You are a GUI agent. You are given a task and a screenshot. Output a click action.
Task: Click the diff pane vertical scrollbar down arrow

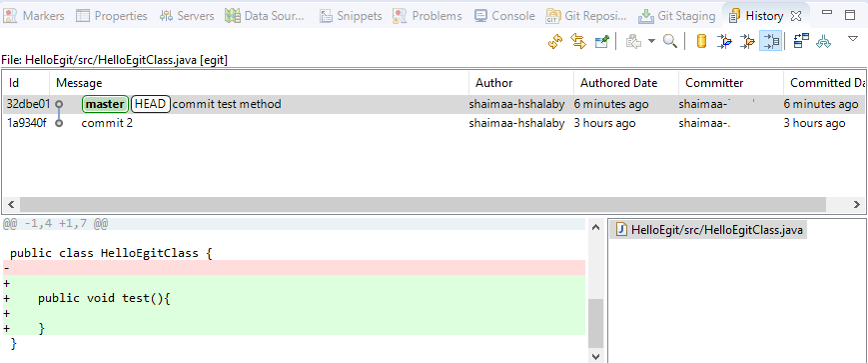[x=595, y=356]
